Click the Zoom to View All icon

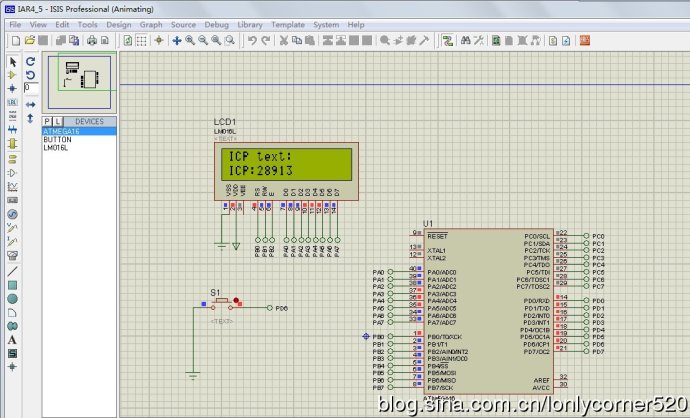(216, 41)
